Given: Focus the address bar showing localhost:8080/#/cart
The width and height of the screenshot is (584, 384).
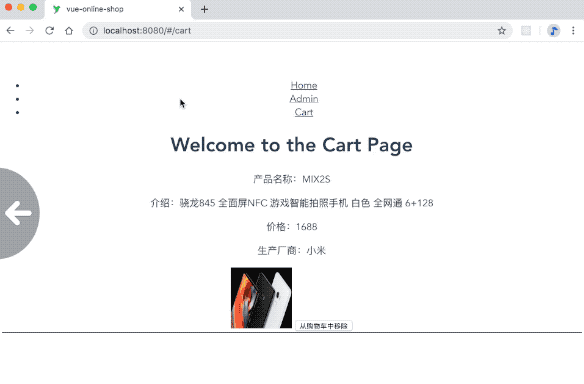Looking at the screenshot, I should click(297, 31).
